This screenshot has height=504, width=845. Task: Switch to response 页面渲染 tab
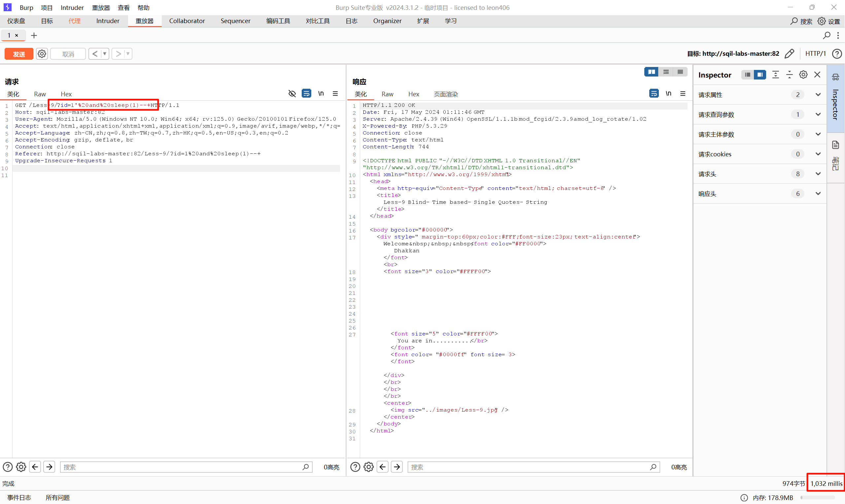coord(446,94)
